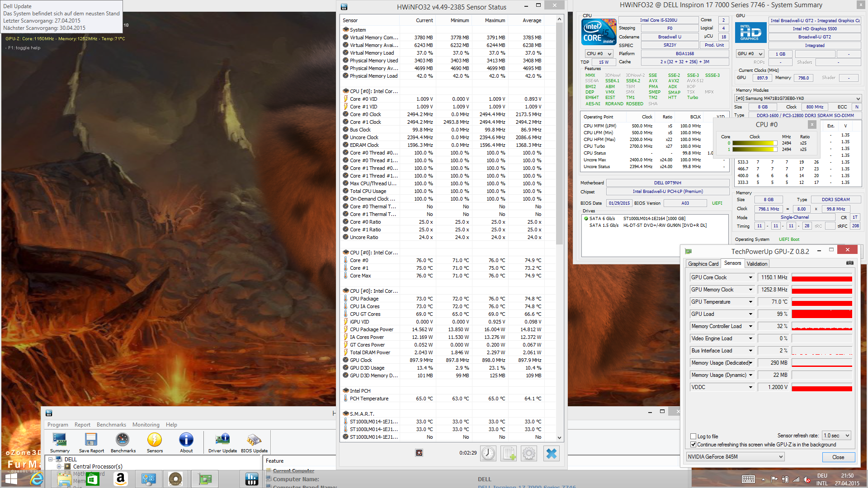The image size is (868, 488).
Task: Open the VDDC sensor dropdown
Action: tap(750, 387)
